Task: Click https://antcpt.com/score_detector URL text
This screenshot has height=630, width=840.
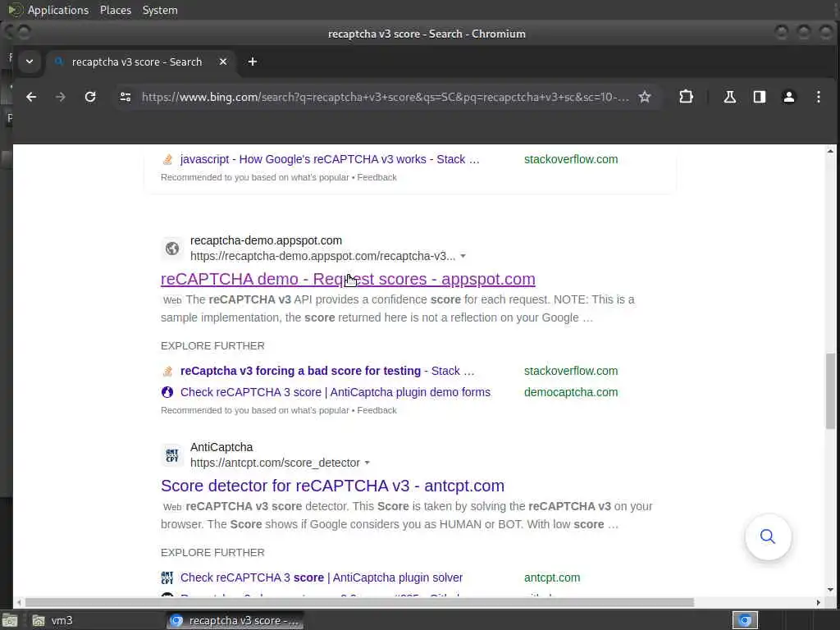Action: pyautogui.click(x=275, y=463)
